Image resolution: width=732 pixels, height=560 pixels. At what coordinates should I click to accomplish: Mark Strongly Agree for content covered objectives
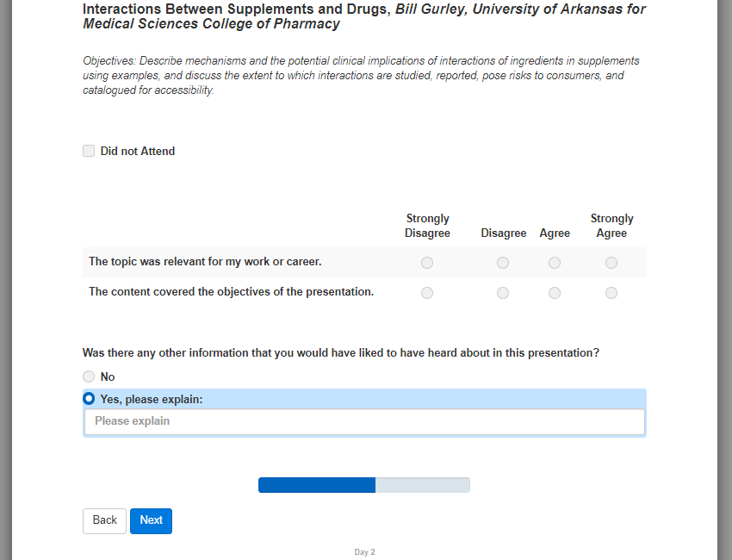pyautogui.click(x=611, y=293)
